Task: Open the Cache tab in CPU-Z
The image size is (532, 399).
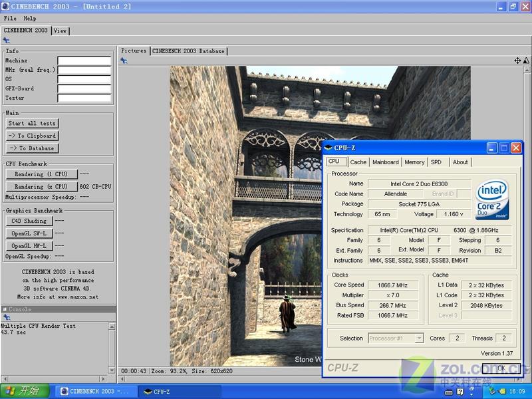Action: pyautogui.click(x=358, y=162)
